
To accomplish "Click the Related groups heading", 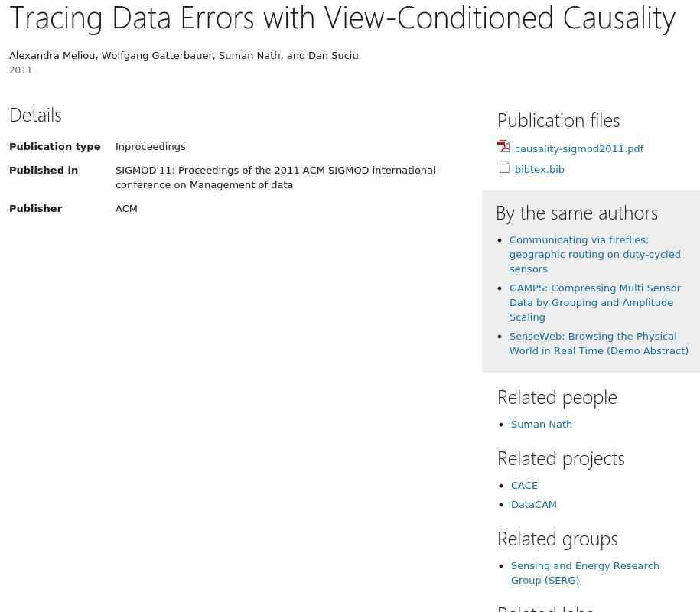I will pos(557,539).
